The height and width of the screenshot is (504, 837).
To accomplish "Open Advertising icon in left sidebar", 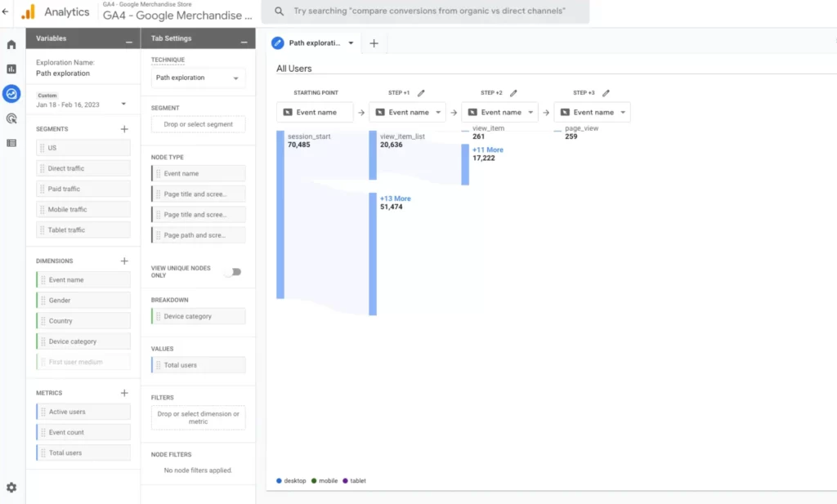I will pos(11,118).
